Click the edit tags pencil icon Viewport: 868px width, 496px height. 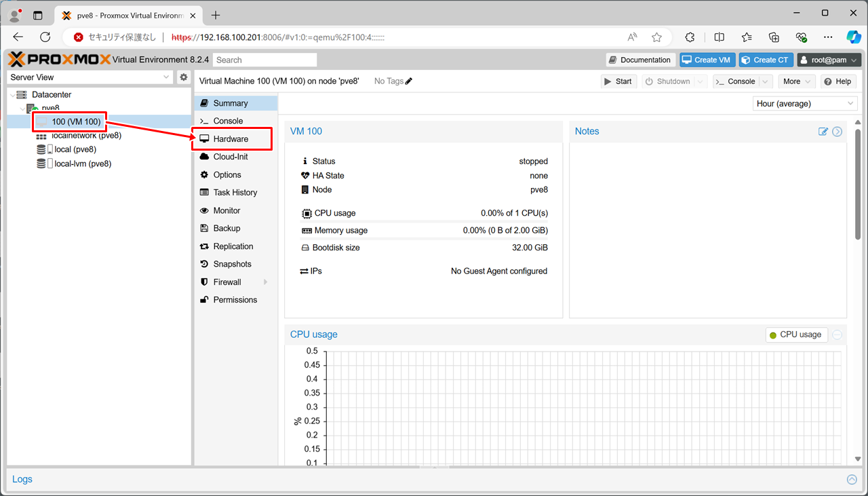409,81
